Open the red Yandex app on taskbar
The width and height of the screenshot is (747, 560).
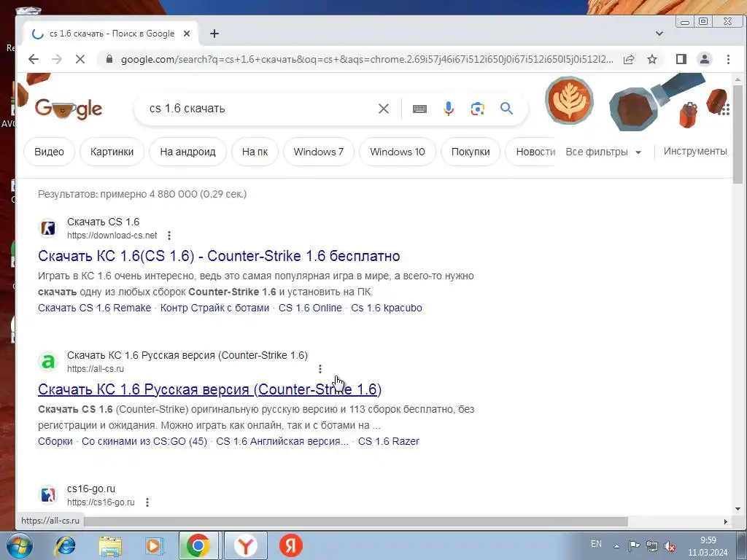290,545
